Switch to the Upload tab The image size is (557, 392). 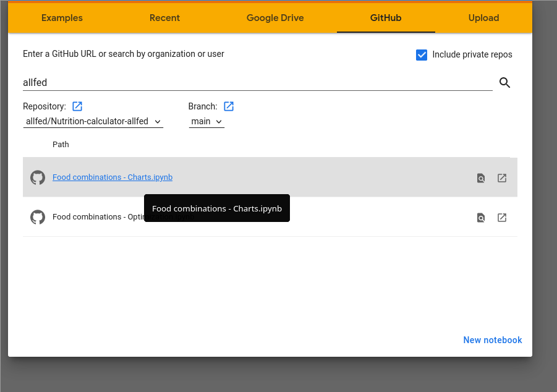tap(483, 18)
